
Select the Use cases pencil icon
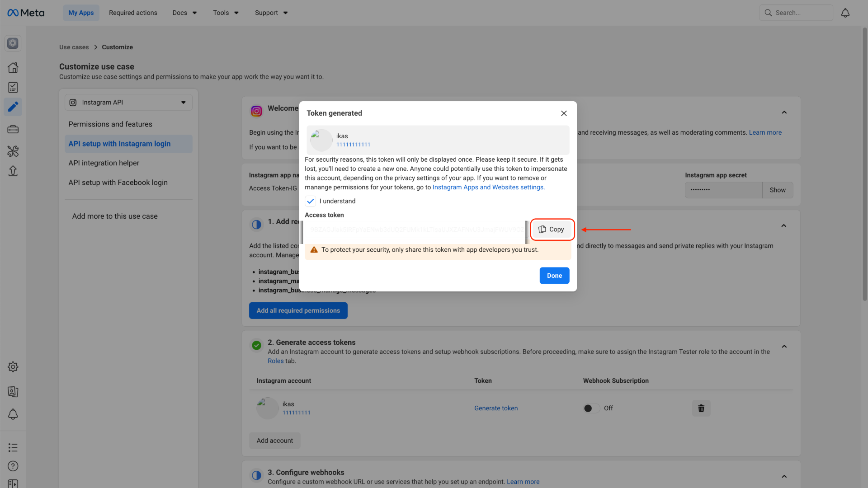point(13,107)
